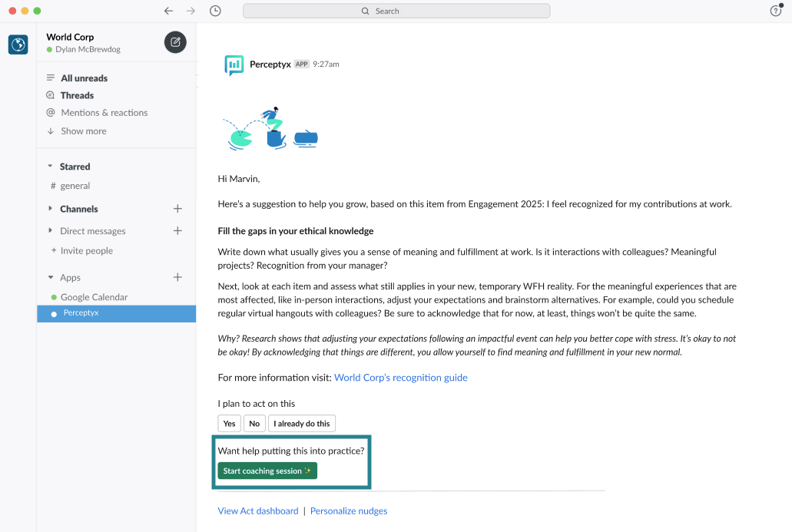
Task: Collapse the Apps section
Action: click(x=50, y=277)
